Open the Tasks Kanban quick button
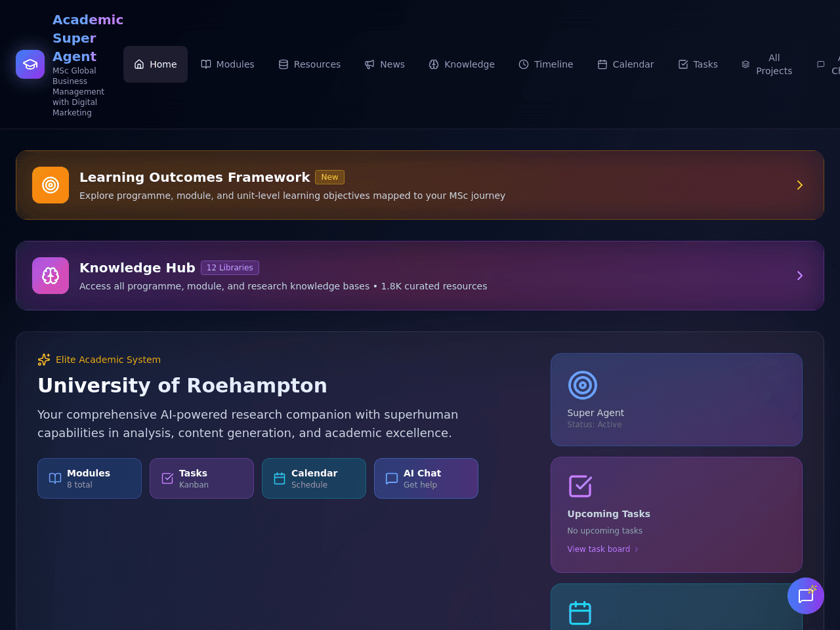840x630 pixels. 201,478
